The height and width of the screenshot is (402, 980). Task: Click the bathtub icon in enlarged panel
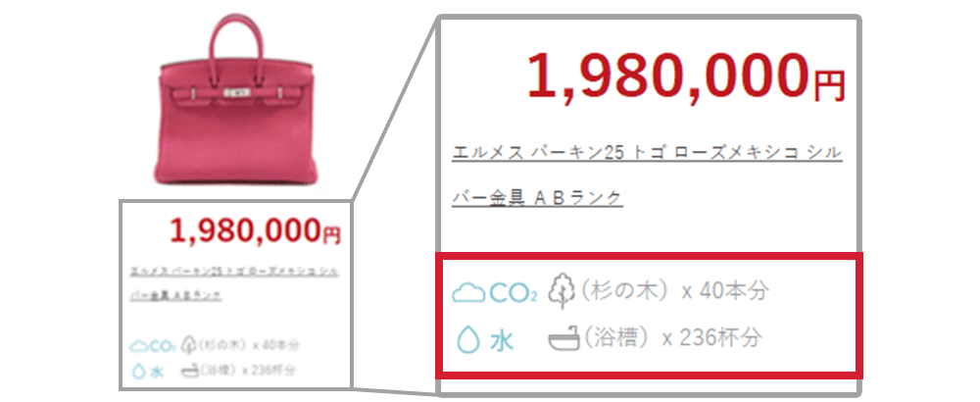[564, 340]
